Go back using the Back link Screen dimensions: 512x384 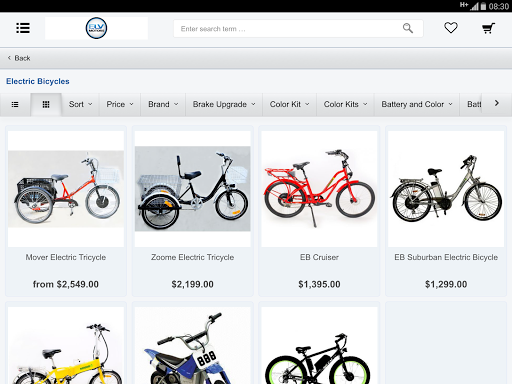coord(19,58)
